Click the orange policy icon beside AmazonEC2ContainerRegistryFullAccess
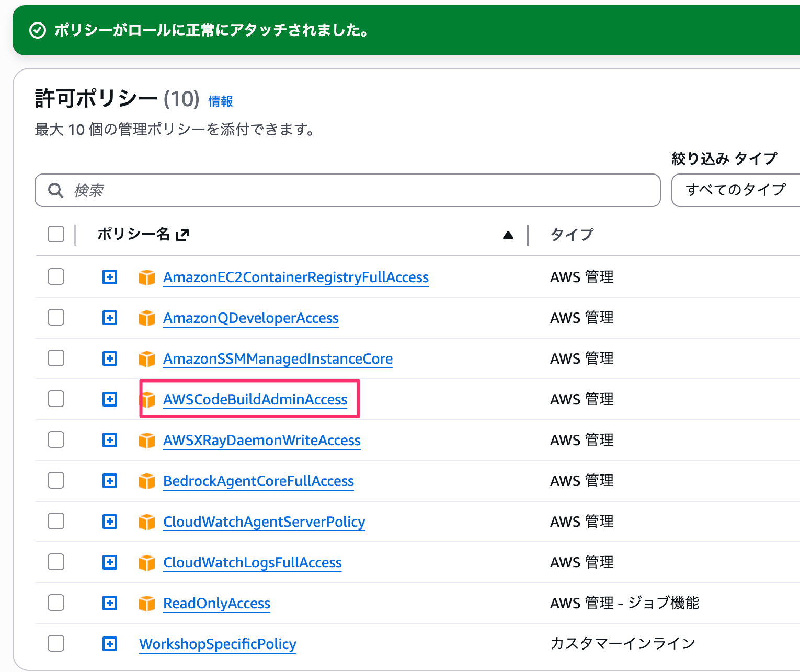Image resolution: width=800 pixels, height=672 pixels. pos(146,277)
